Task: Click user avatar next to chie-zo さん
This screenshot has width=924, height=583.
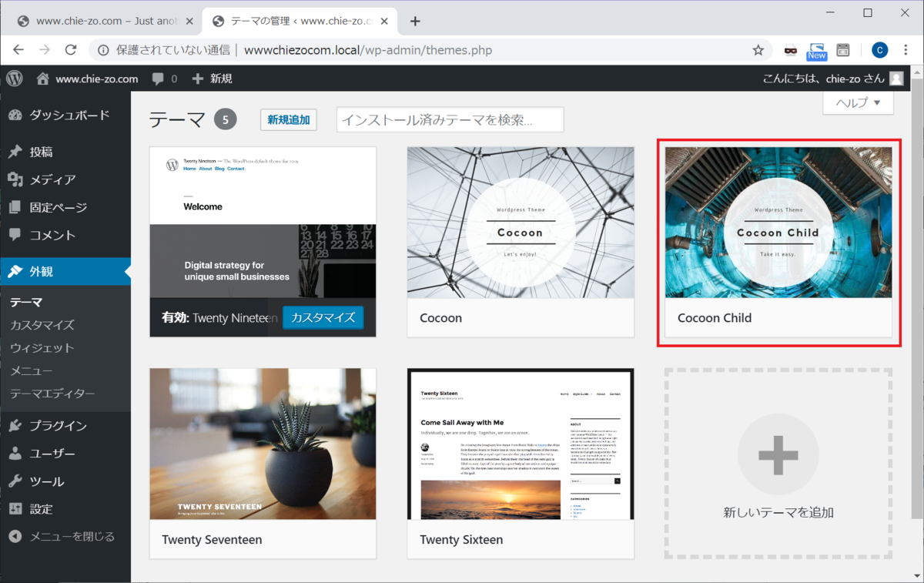Action: pos(896,79)
